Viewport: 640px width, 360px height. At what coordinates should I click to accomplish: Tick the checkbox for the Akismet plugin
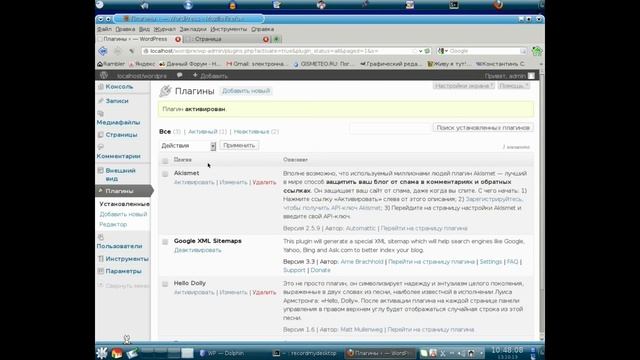pos(165,174)
